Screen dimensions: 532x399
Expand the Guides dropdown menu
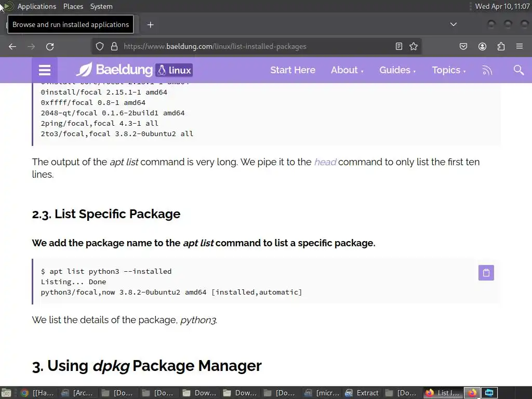click(397, 70)
